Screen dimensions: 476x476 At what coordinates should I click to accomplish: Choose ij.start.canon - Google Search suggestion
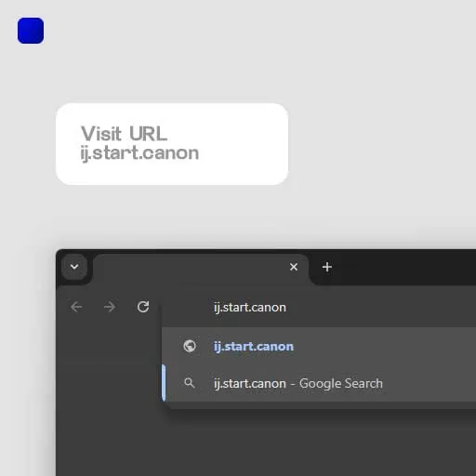tap(319, 383)
